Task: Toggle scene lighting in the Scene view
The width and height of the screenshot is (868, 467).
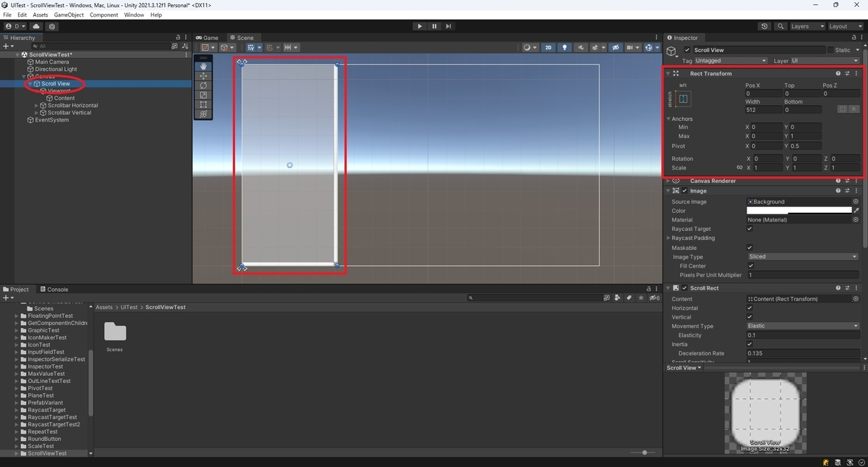Action: click(x=564, y=47)
